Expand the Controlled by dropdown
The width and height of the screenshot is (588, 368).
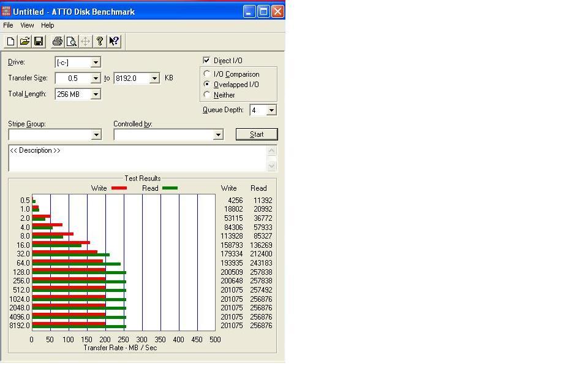click(218, 134)
